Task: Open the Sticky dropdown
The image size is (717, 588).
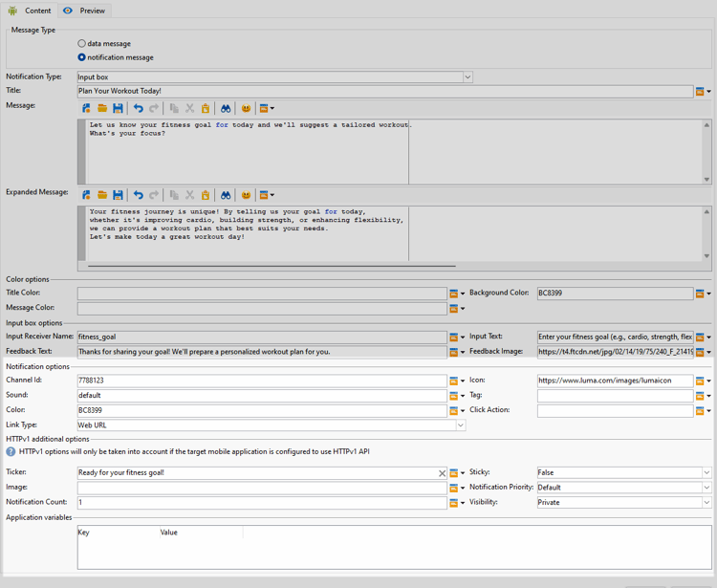Action: pos(706,472)
